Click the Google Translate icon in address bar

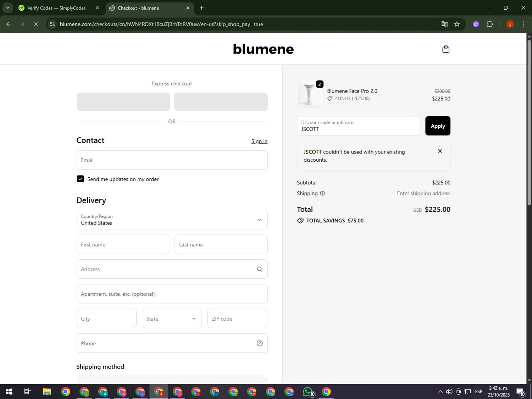444,24
